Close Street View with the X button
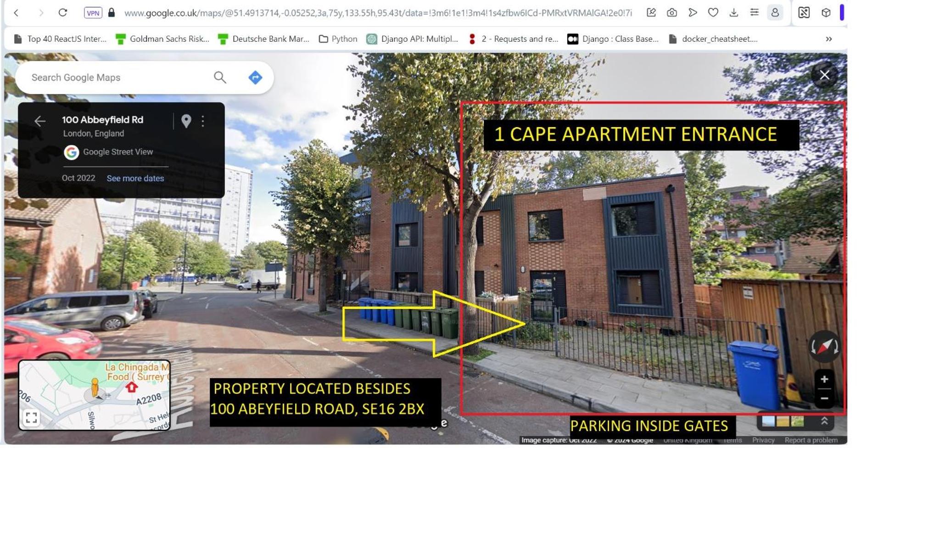Screen dimensions: 934x560 (x=824, y=75)
